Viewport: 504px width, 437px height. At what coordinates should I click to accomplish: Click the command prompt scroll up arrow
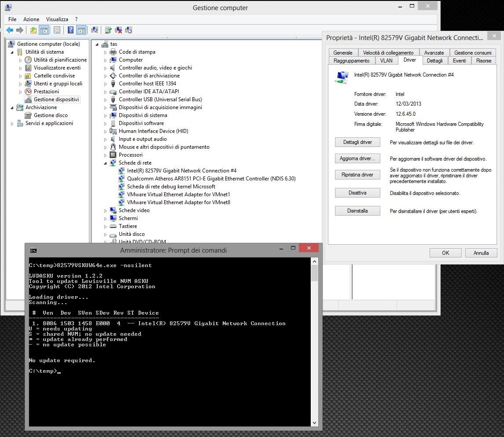tap(314, 261)
